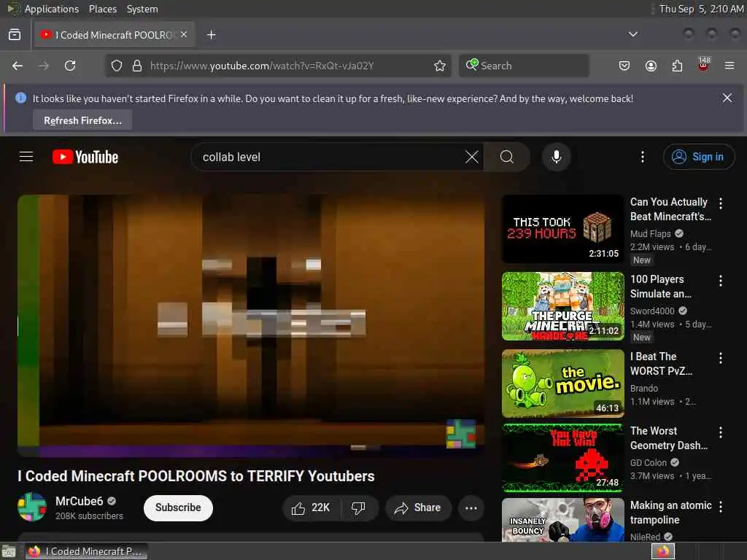This screenshot has width=747, height=560.
Task: Open the MrCube6 channel name link
Action: [79, 501]
